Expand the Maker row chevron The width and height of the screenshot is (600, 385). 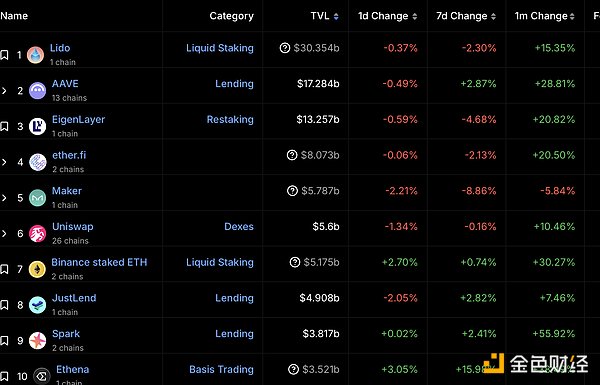(x=4, y=198)
